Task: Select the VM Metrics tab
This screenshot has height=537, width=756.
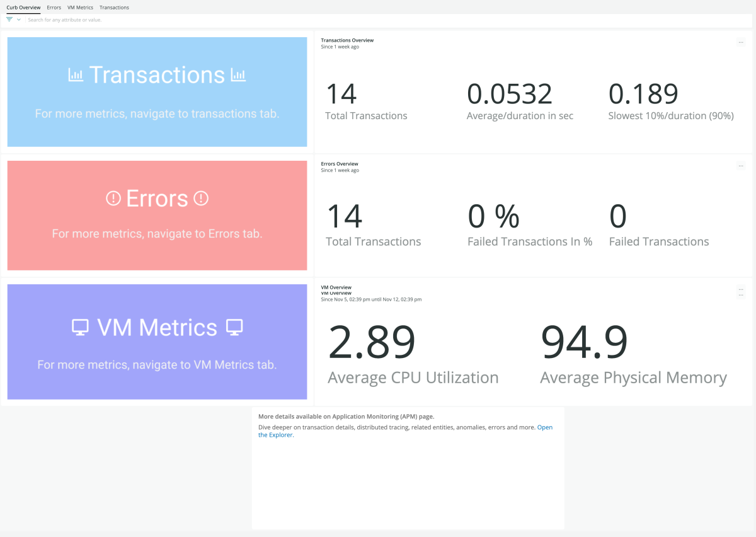Action: pos(80,8)
